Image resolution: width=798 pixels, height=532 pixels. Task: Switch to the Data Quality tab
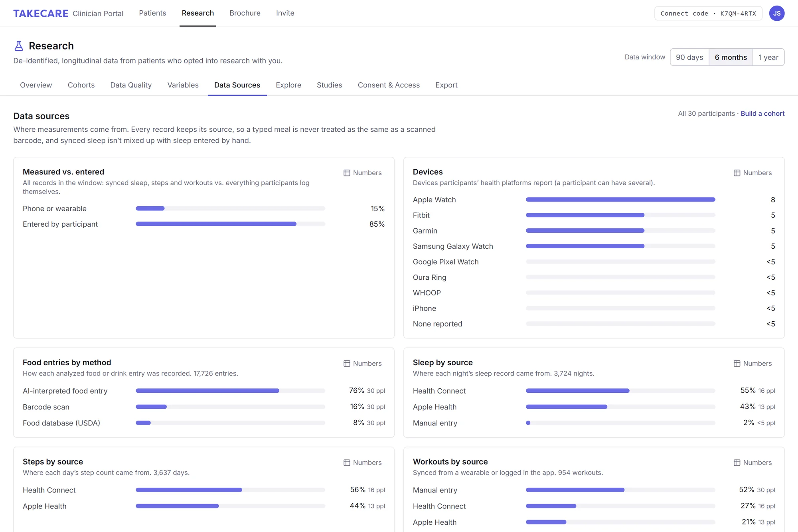tap(131, 85)
